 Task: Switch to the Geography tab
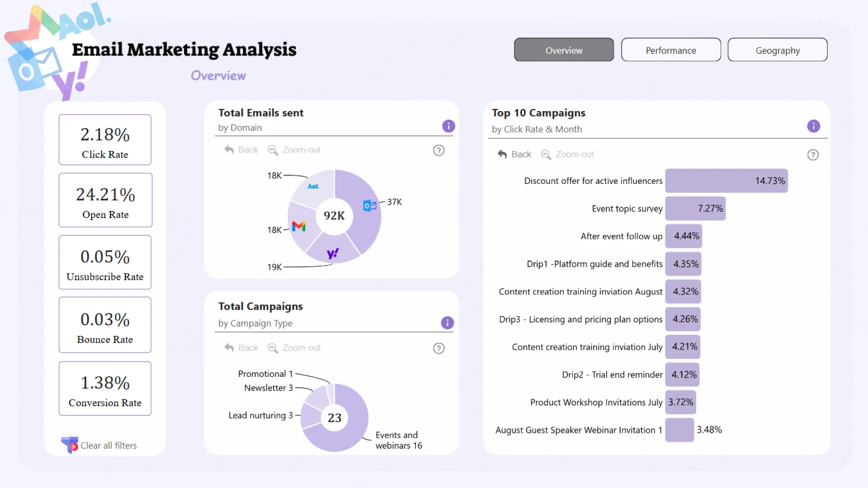point(778,50)
